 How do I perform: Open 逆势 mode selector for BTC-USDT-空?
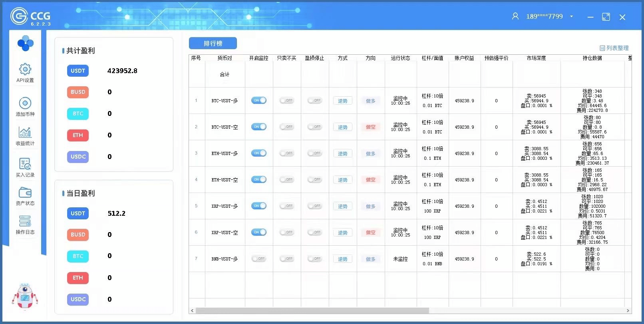coord(343,127)
